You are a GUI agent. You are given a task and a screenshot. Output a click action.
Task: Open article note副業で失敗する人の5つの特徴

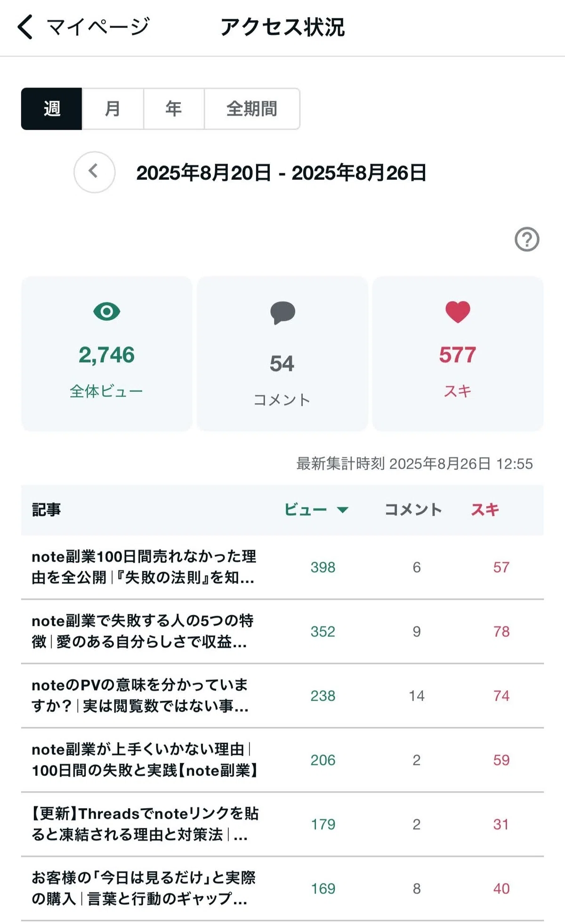[x=143, y=631]
